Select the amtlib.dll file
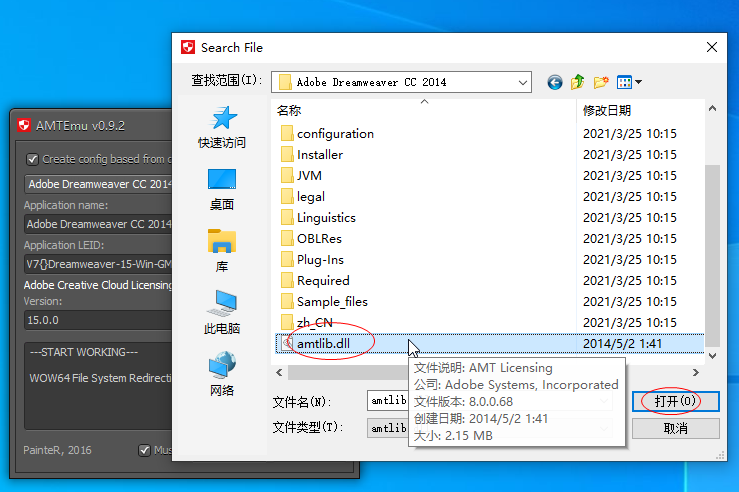Image resolution: width=739 pixels, height=492 pixels. (x=490, y=344)
